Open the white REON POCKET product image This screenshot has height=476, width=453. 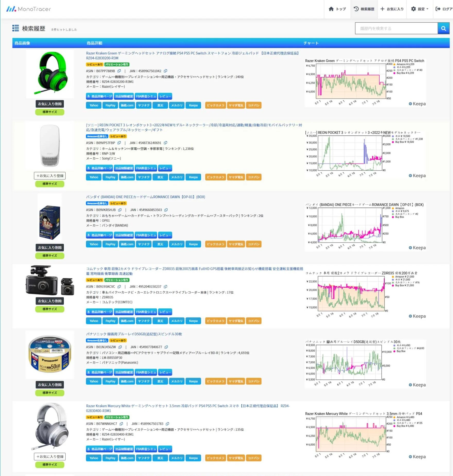tap(50, 146)
